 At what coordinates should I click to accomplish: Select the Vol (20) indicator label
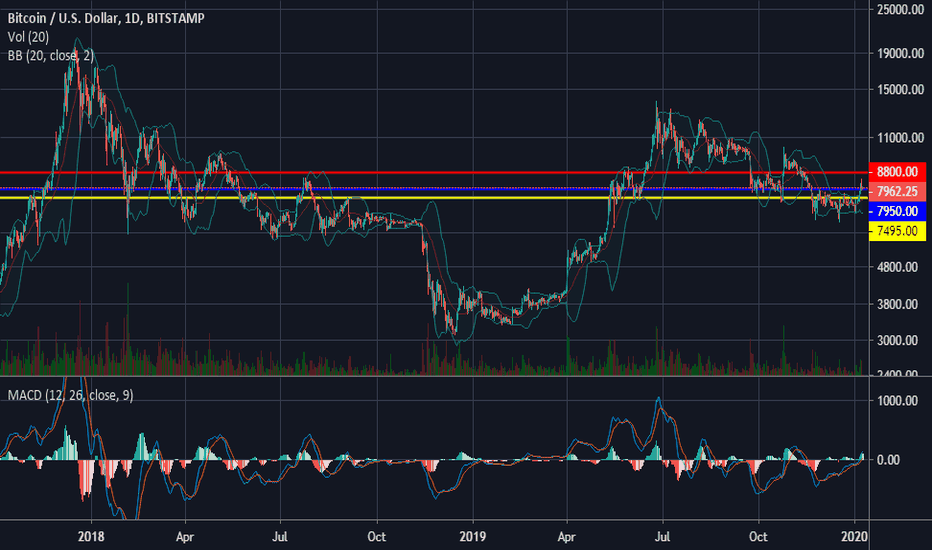pos(29,37)
